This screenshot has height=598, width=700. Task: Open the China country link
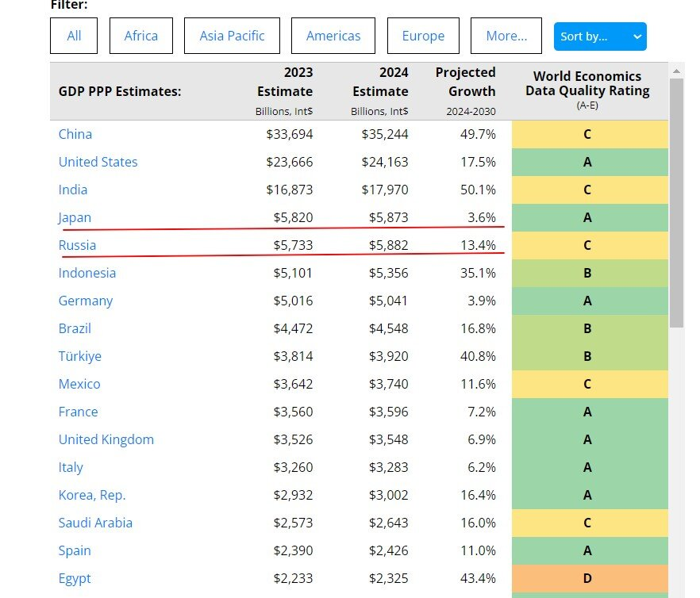click(x=75, y=134)
